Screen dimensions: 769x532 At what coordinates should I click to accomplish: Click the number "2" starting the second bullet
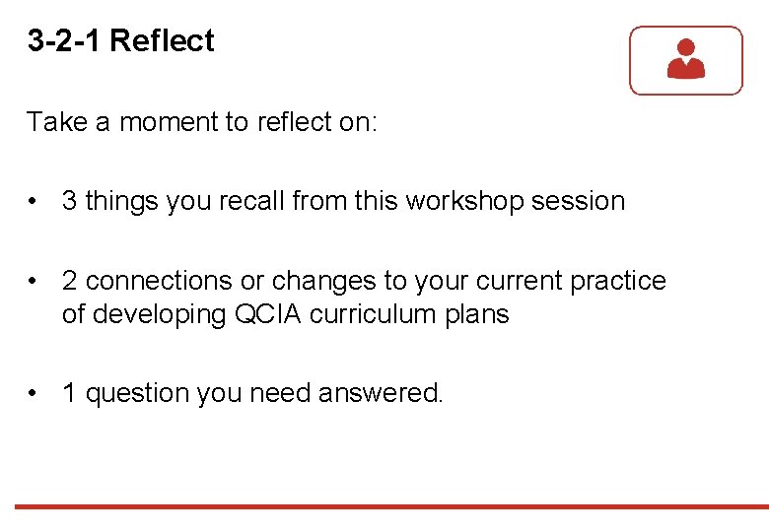pyautogui.click(x=69, y=281)
